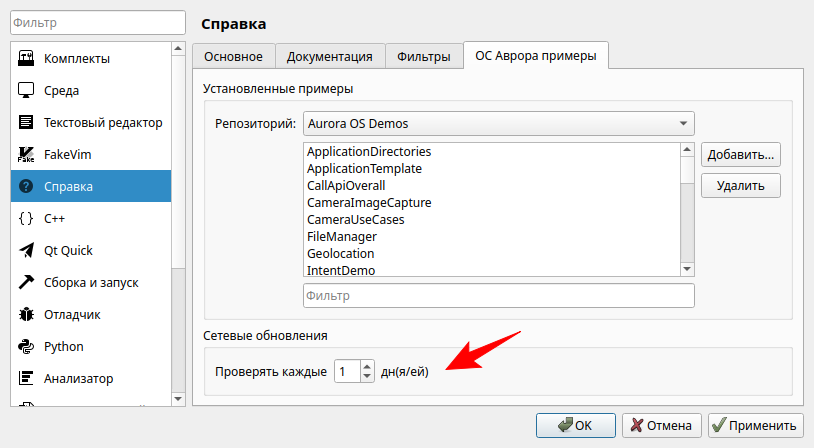
Task: Open the Python settings icon
Action: click(x=27, y=346)
